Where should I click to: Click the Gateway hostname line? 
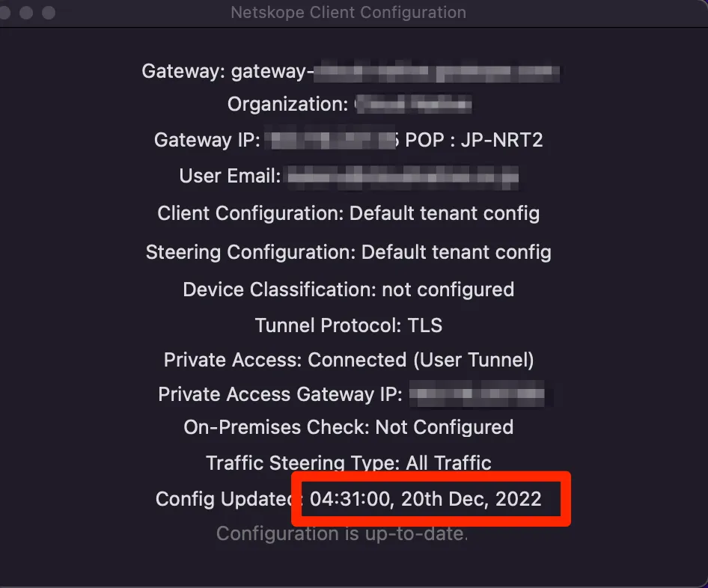click(350, 72)
